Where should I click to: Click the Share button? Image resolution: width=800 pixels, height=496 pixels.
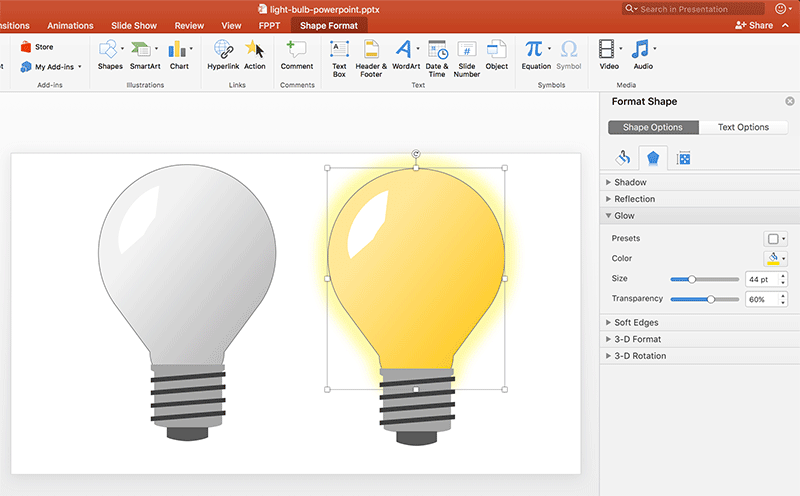(754, 25)
